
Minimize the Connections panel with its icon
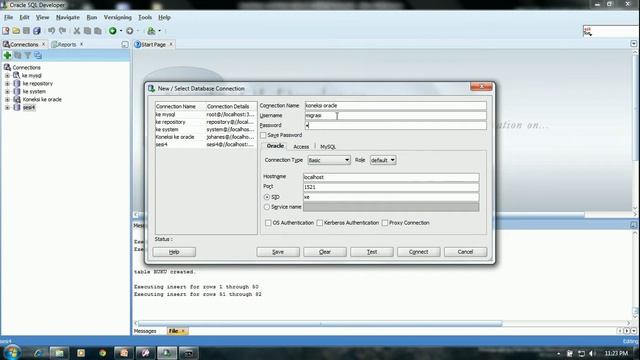click(x=124, y=44)
